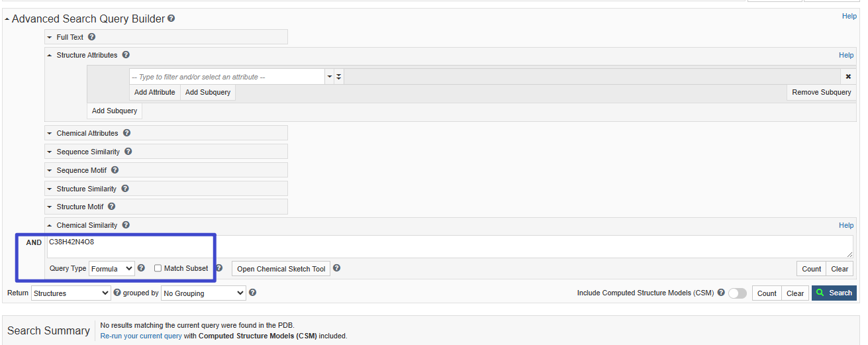
Task: Open help icon next to Advanced Search Query Builder
Action: pyautogui.click(x=171, y=19)
